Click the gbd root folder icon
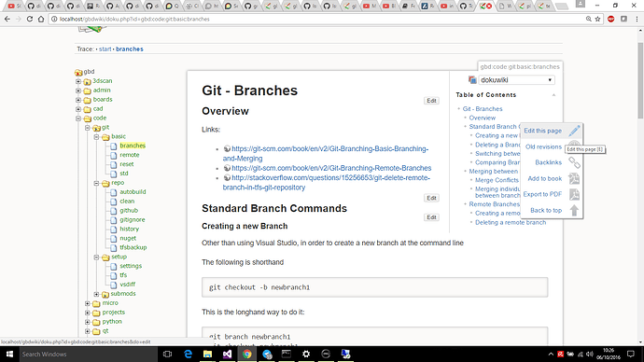 coord(78,72)
